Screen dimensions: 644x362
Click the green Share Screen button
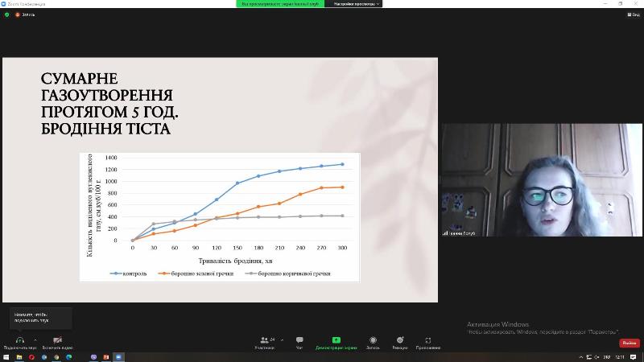[336, 340]
